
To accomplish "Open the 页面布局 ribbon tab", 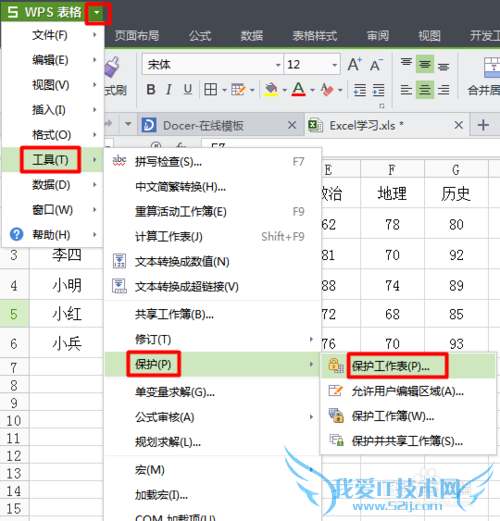I will 137,36.
